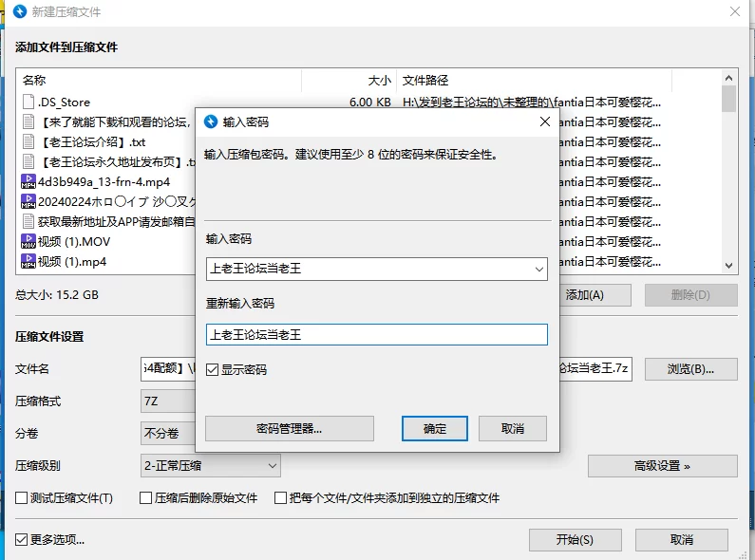The width and height of the screenshot is (755, 560).
Task: Click 确定 to confirm the password
Action: pos(435,428)
